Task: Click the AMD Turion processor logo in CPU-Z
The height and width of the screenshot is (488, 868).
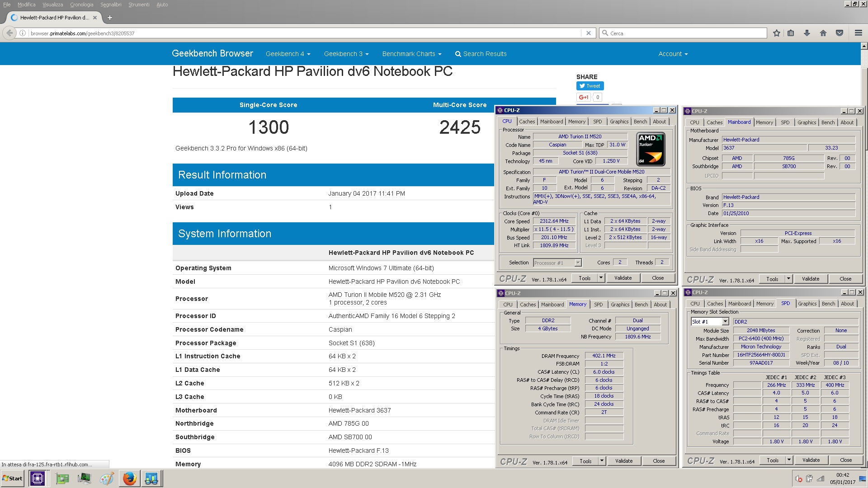Action: coord(651,148)
